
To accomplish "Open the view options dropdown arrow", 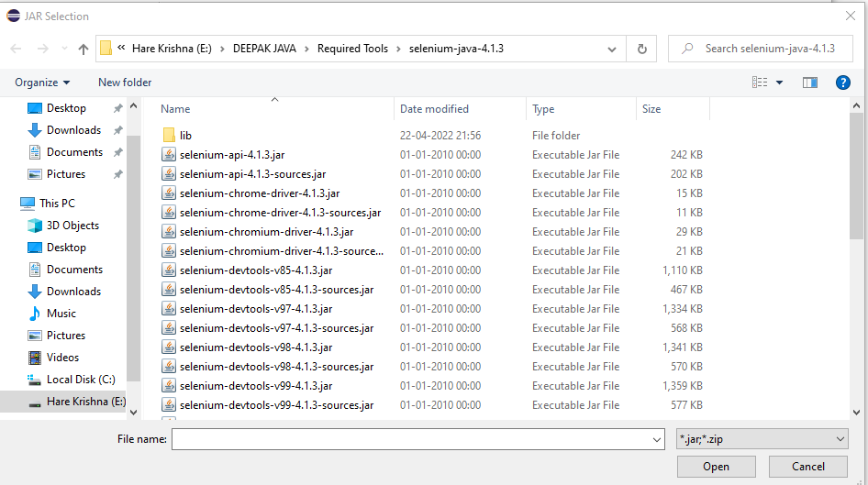I will pyautogui.click(x=779, y=83).
